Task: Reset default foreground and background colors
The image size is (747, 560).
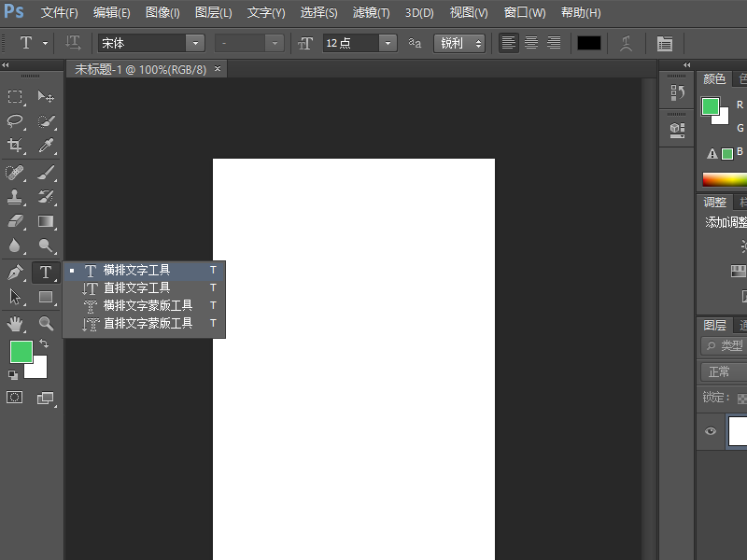Action: point(13,375)
